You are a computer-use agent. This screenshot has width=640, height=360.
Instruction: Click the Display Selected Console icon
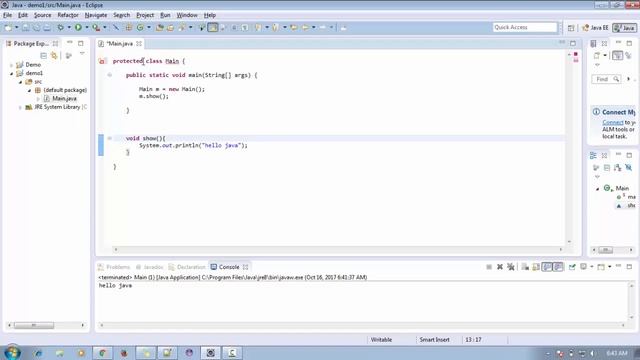click(584, 267)
